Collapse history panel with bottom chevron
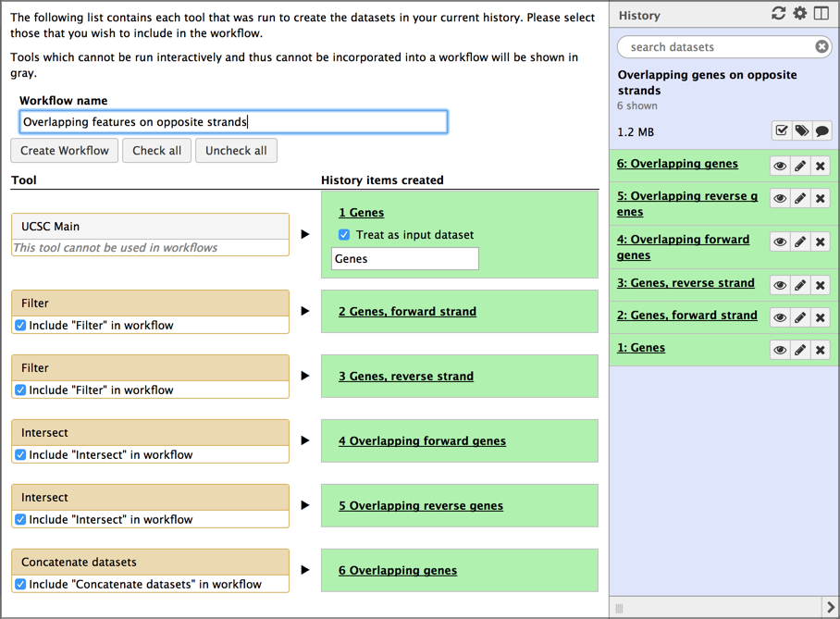The width and height of the screenshot is (840, 619). tap(831, 607)
